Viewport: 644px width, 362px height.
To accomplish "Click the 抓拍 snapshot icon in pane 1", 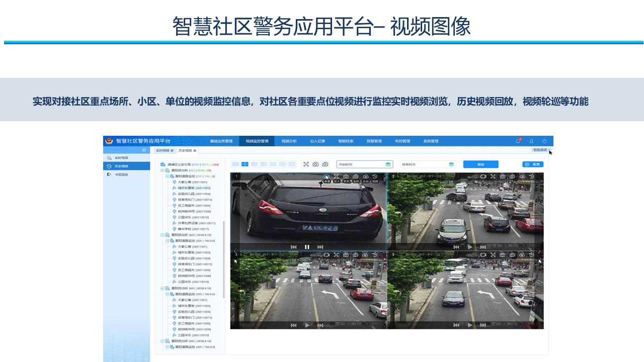I will pos(346,177).
